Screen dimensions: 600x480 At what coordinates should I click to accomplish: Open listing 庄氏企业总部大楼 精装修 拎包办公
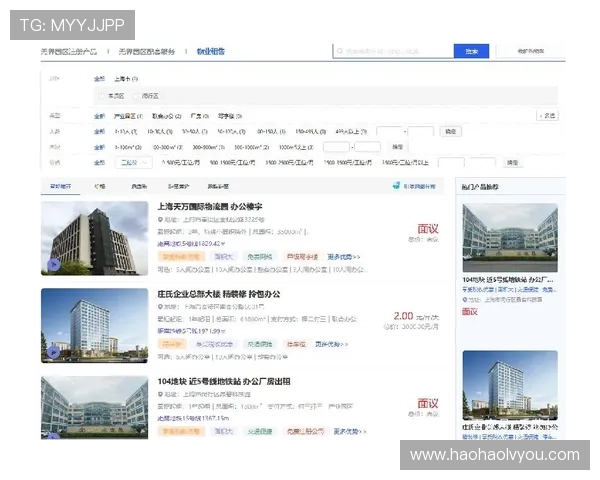point(219,294)
